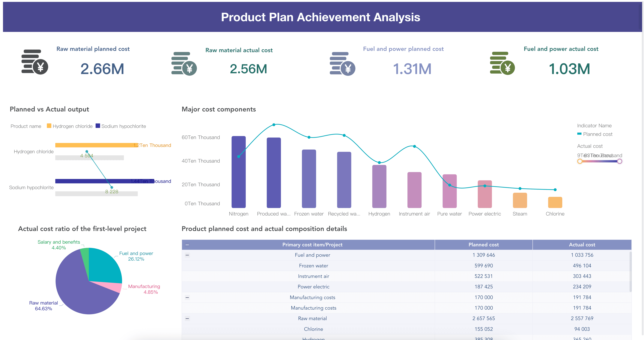Click the Frozen water table row label

[313, 266]
